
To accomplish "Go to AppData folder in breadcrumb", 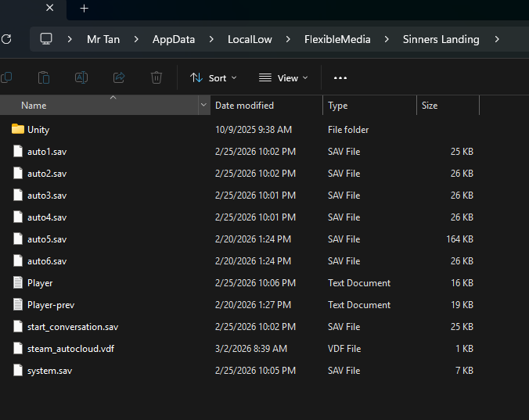I will [x=174, y=39].
